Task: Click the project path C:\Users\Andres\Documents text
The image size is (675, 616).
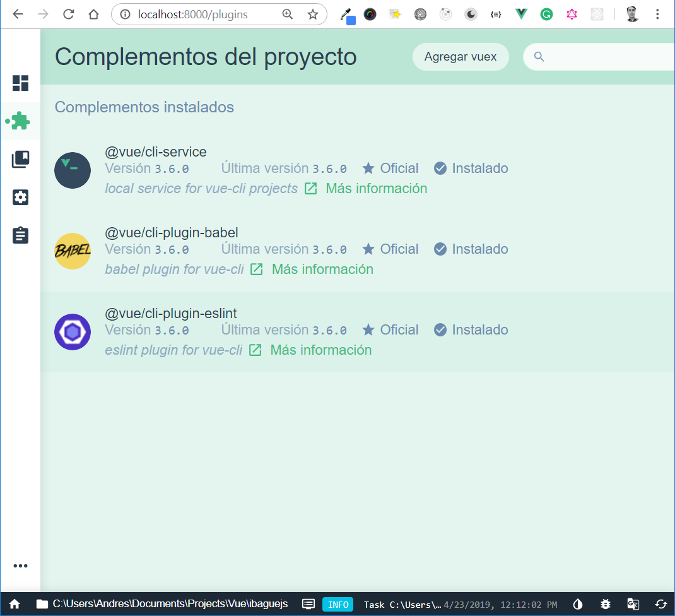Action: point(170,604)
